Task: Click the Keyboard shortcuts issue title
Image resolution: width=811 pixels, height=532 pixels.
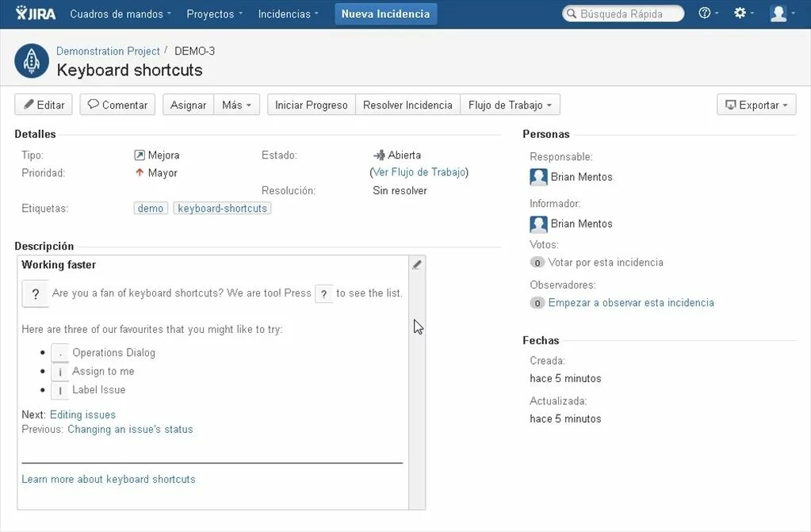Action: [129, 70]
